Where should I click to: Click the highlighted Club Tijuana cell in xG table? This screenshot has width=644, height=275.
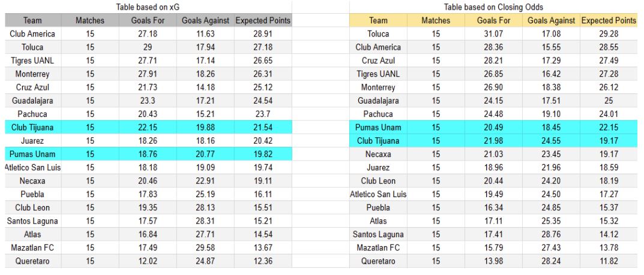(x=33, y=126)
